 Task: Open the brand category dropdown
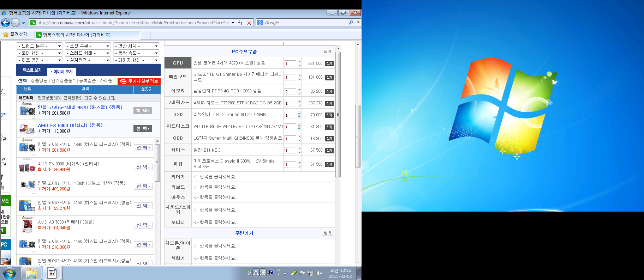coord(40,46)
